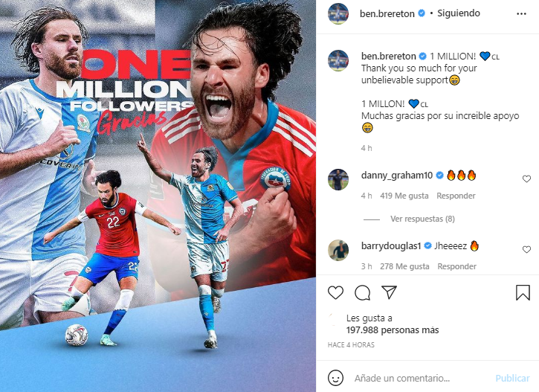This screenshot has height=392, width=539.
Task: Save post with the bookmark icon
Action: [523, 292]
